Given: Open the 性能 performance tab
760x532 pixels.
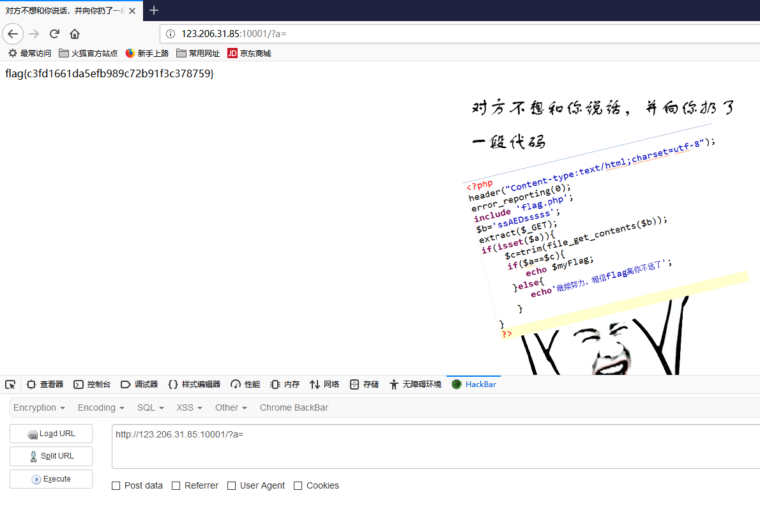Looking at the screenshot, I should click(245, 384).
